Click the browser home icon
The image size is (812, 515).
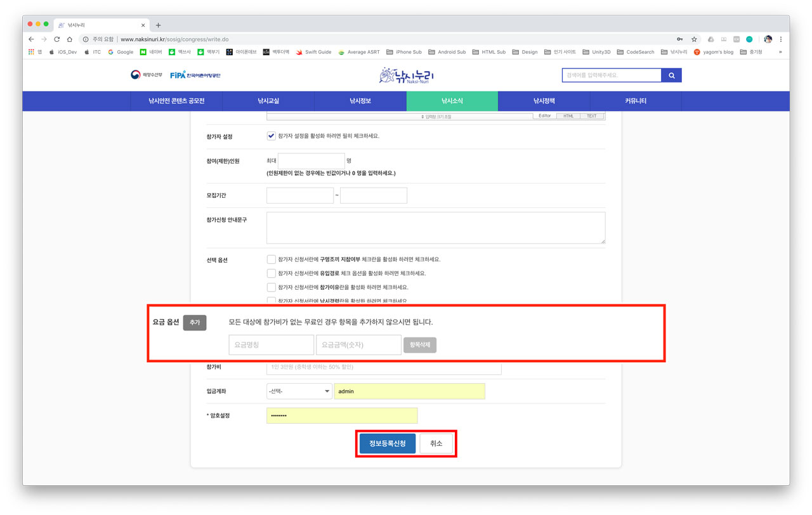69,39
